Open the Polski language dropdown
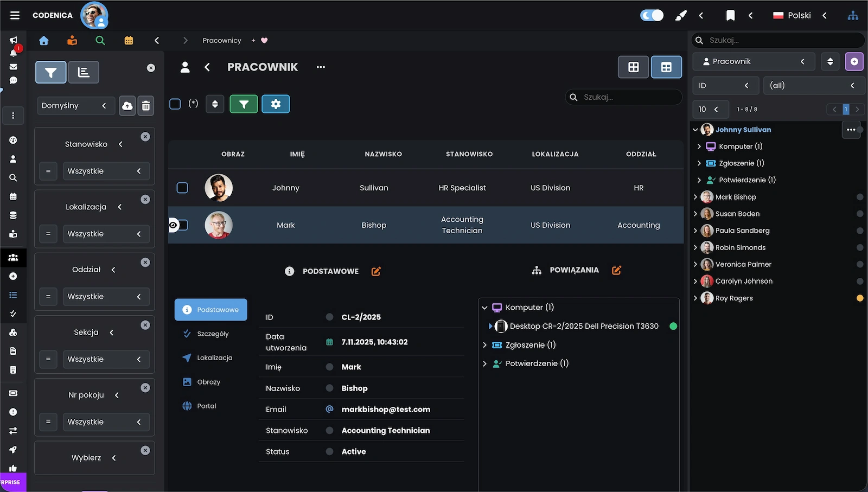Viewport: 868px width, 492px height. pyautogui.click(x=800, y=16)
